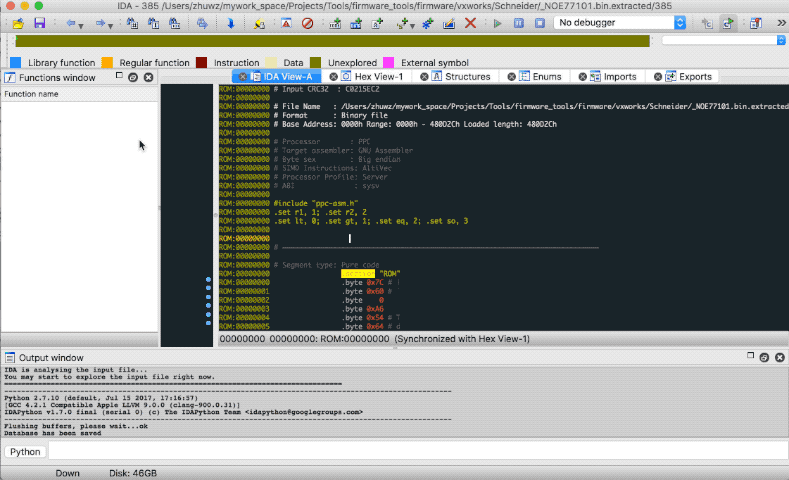
Task: Undock the Functions window with the square icon
Action: pos(119,75)
